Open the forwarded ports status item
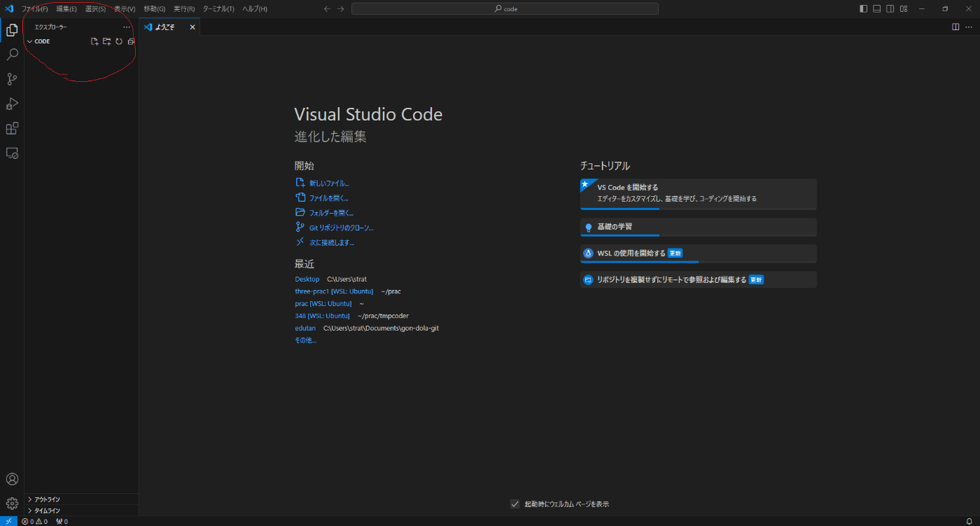The height and width of the screenshot is (526, 980). point(62,521)
